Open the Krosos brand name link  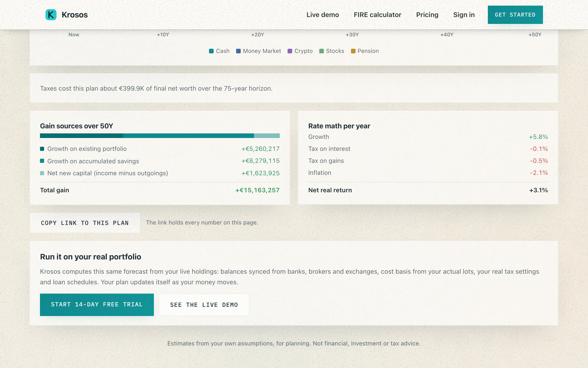[75, 14]
